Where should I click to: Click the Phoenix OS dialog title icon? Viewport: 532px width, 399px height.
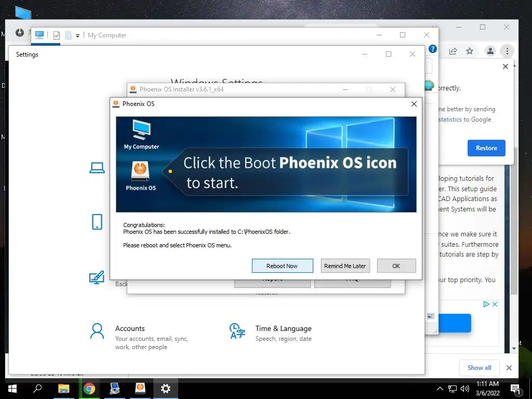(x=116, y=104)
